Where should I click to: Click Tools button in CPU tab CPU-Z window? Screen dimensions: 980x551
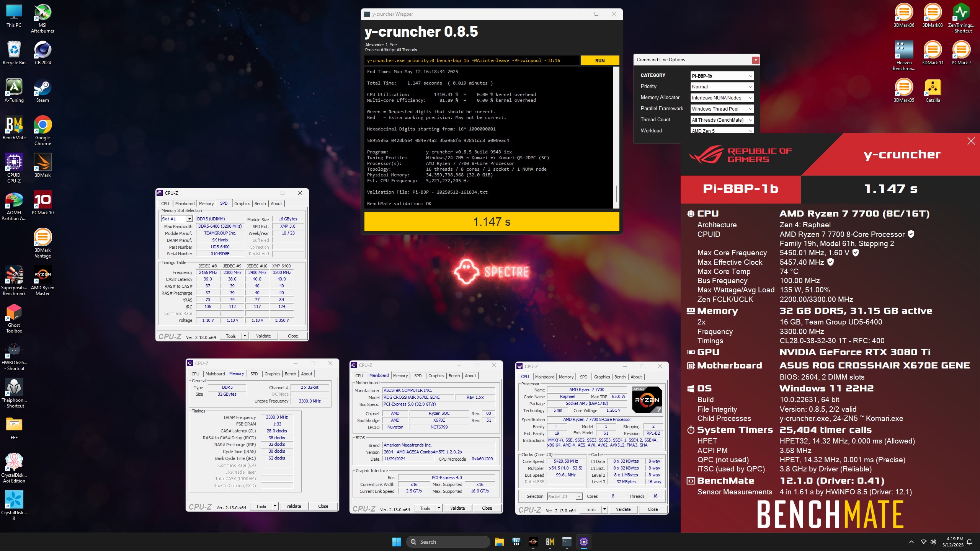(590, 509)
